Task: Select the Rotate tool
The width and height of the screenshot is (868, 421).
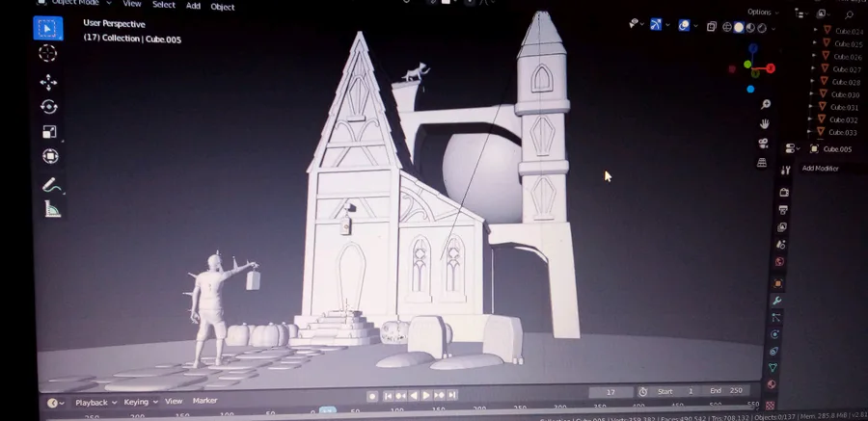Action: click(x=49, y=107)
